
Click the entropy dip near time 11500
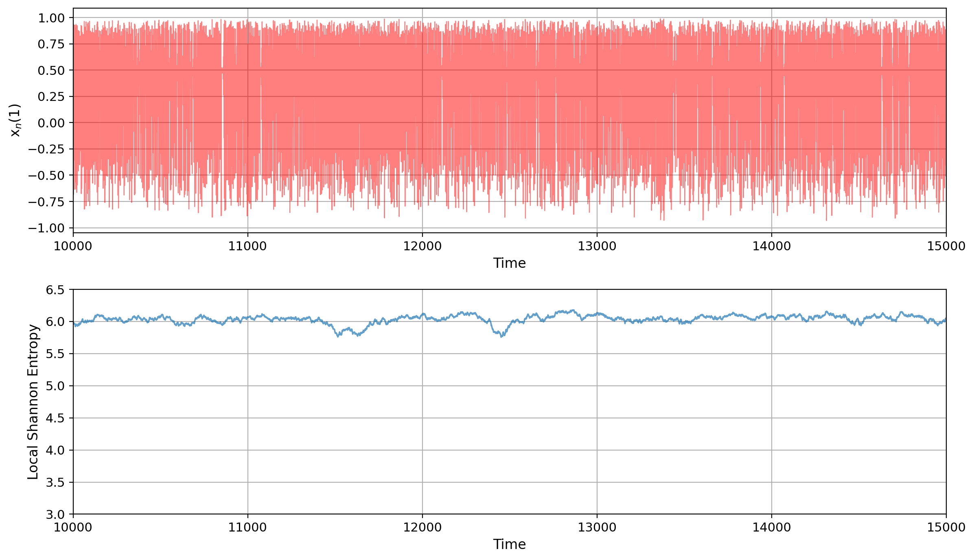coord(338,335)
